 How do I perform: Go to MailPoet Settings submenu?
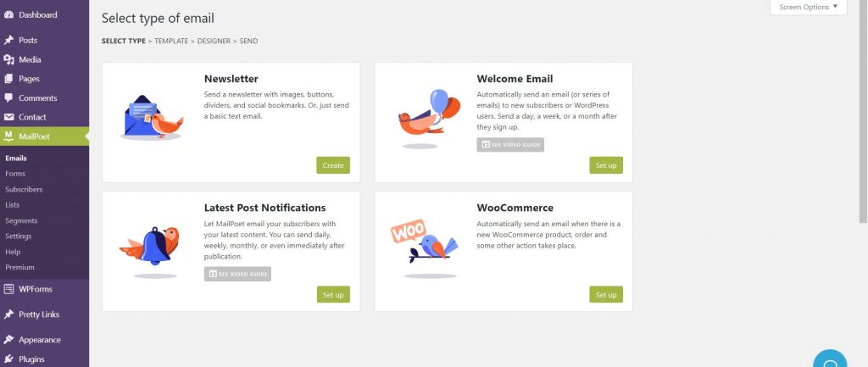point(19,236)
